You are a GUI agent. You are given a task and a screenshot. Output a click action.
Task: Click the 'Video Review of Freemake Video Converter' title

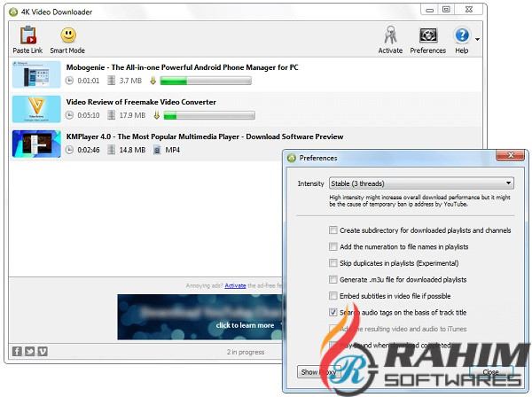[141, 102]
